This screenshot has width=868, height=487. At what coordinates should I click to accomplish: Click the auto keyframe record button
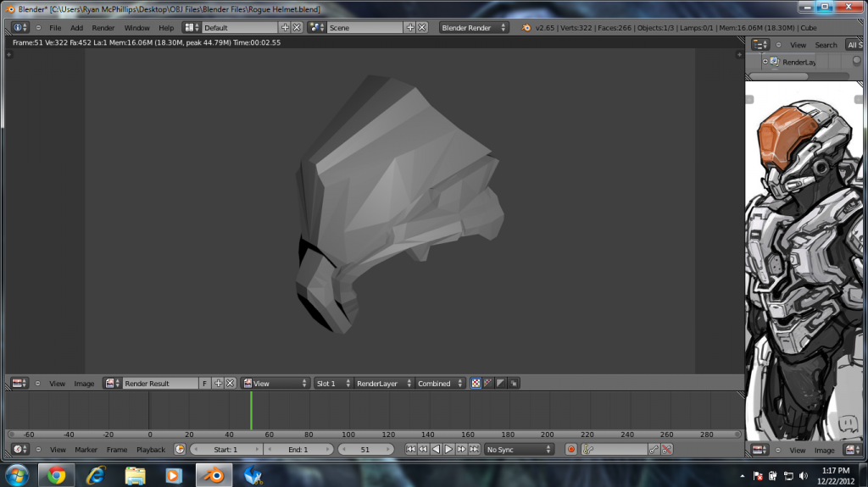coord(570,449)
